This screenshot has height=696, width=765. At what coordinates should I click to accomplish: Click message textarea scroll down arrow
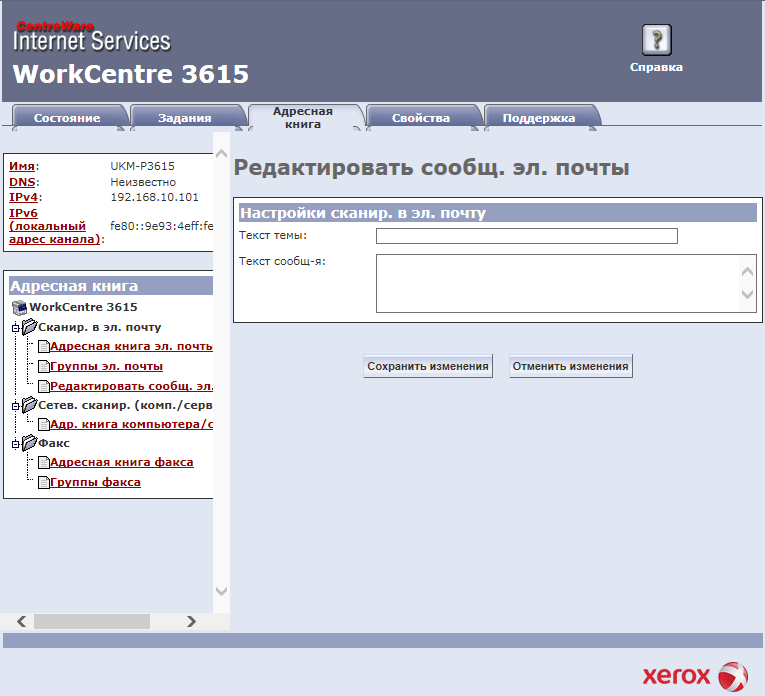pyautogui.click(x=747, y=294)
